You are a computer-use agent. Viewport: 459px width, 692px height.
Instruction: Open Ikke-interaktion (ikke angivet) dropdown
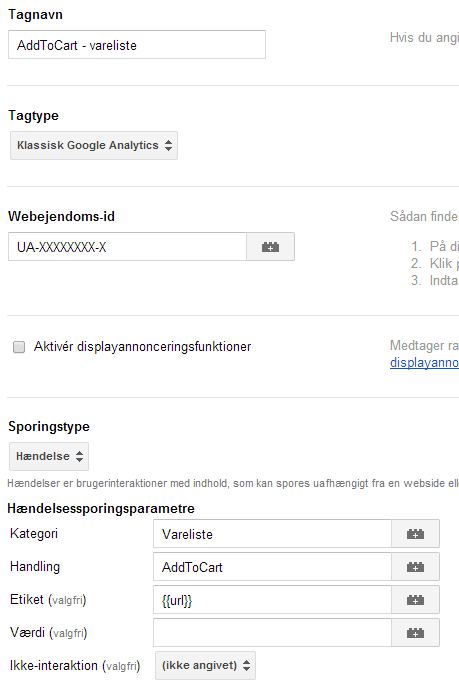pos(205,666)
